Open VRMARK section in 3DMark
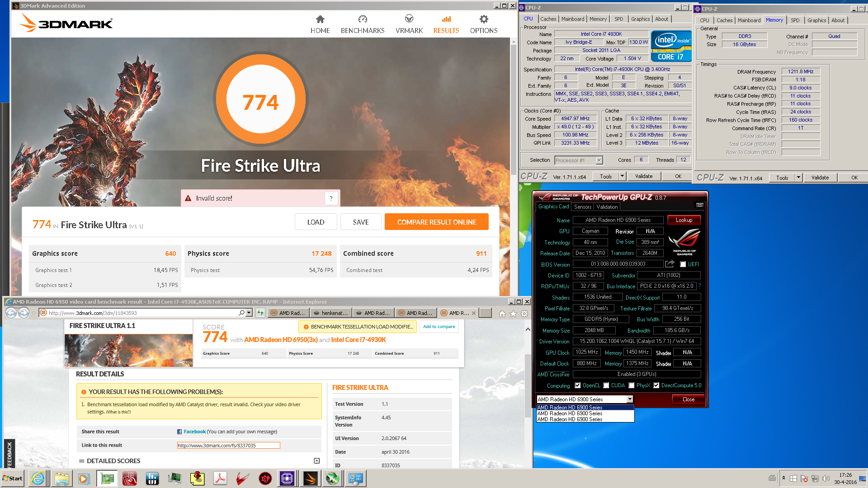The image size is (868, 488). click(x=409, y=24)
